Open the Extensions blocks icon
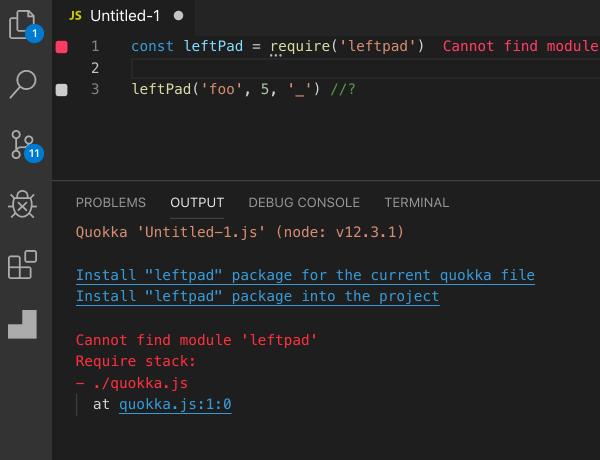600x460 pixels. (22, 265)
